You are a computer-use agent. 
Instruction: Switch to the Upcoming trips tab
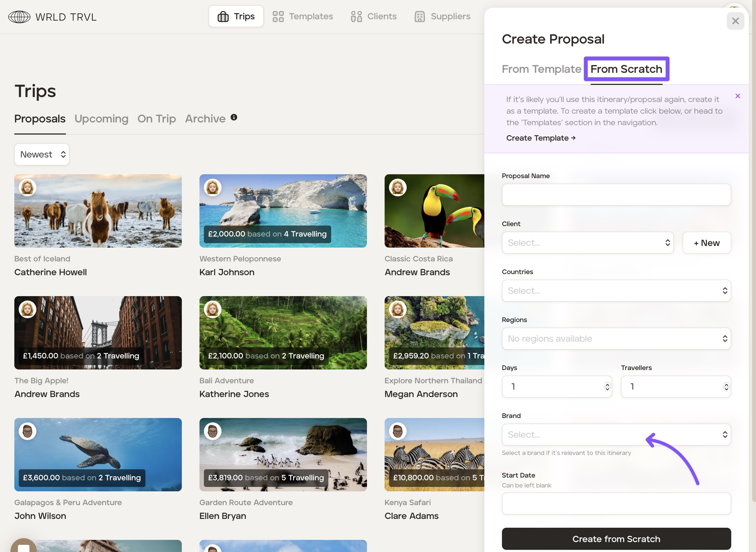(x=101, y=119)
